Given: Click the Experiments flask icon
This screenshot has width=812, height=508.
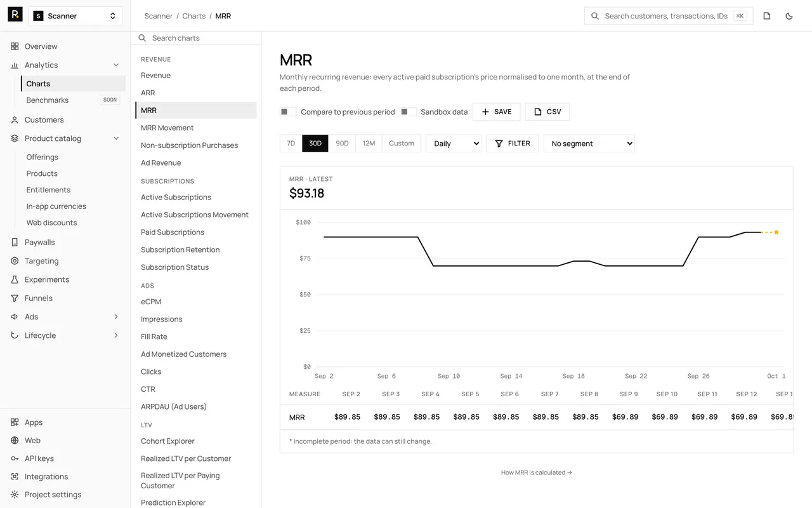Looking at the screenshot, I should click(x=15, y=279).
